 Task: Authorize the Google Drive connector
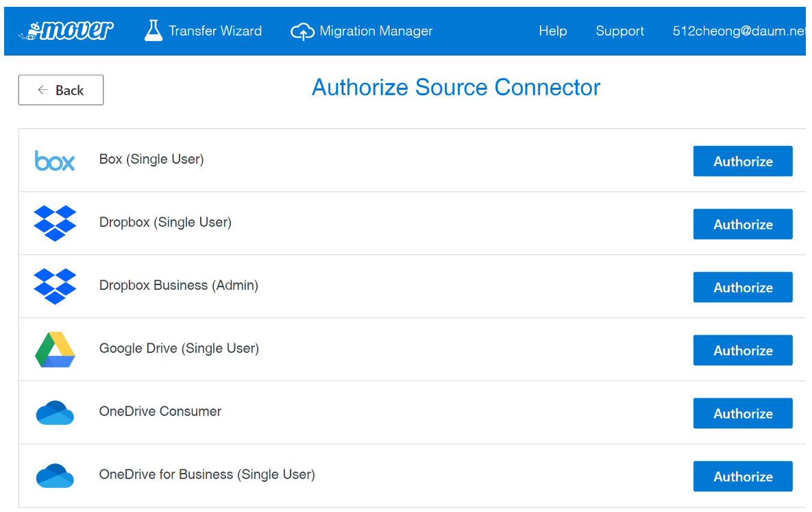[743, 350]
